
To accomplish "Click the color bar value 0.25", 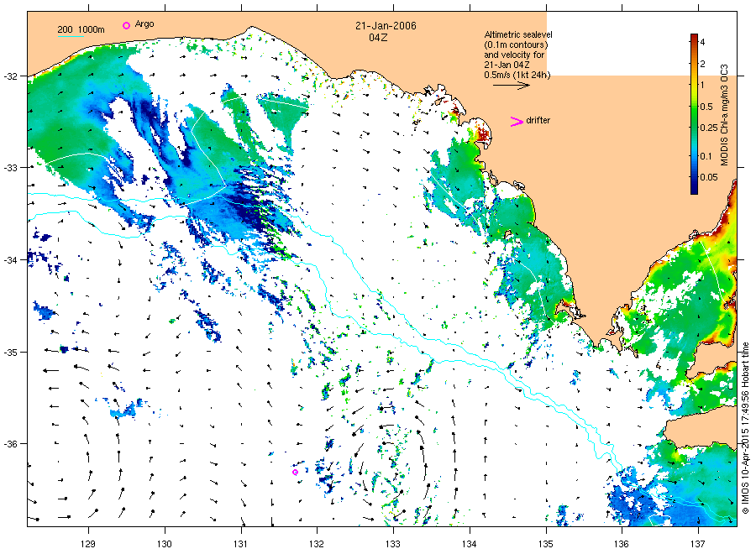I will [x=709, y=128].
